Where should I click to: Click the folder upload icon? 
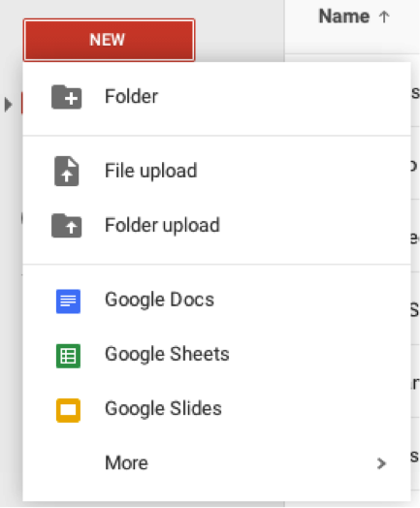coord(66,226)
